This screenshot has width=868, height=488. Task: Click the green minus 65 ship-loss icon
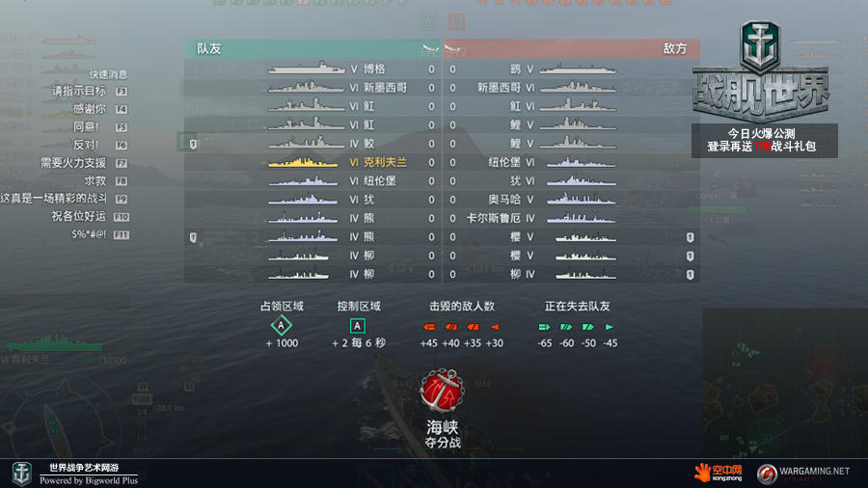(x=544, y=327)
